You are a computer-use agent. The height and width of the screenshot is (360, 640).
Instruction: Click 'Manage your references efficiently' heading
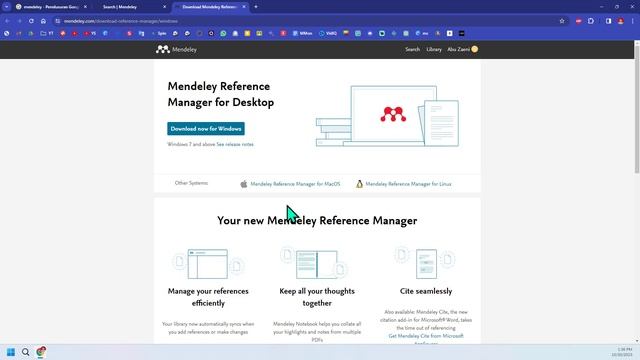point(208,297)
